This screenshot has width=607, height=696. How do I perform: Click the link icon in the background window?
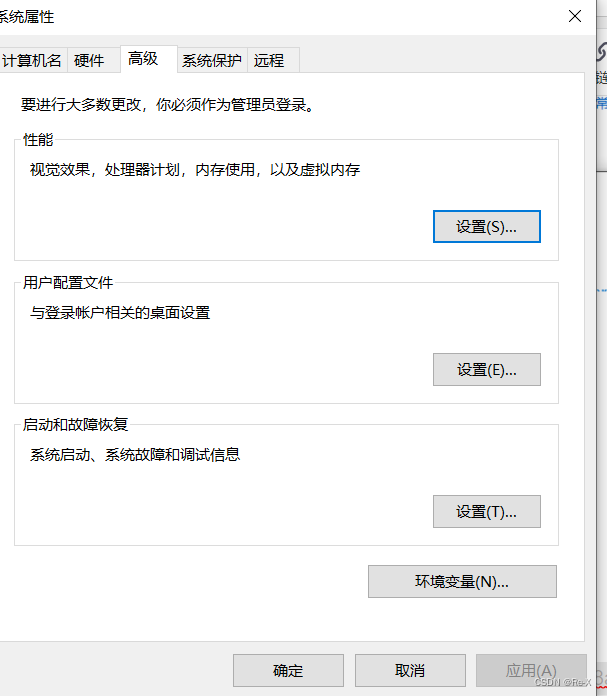pos(602,52)
